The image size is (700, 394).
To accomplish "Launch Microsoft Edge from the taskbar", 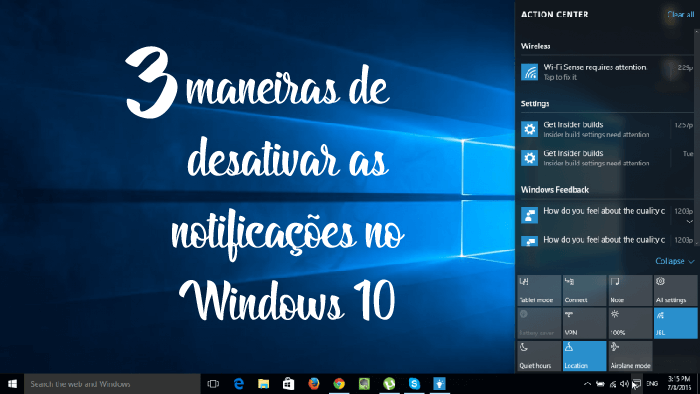I will [x=239, y=384].
